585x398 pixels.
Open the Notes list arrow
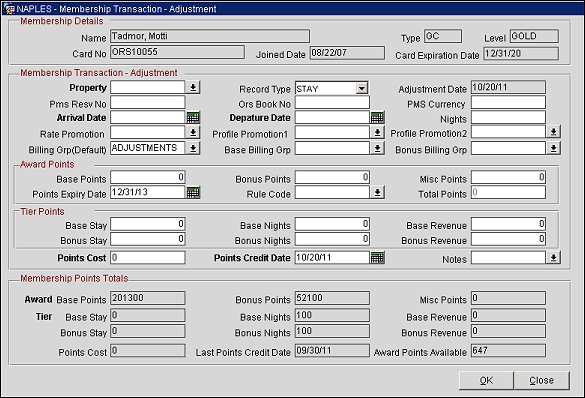(553, 257)
